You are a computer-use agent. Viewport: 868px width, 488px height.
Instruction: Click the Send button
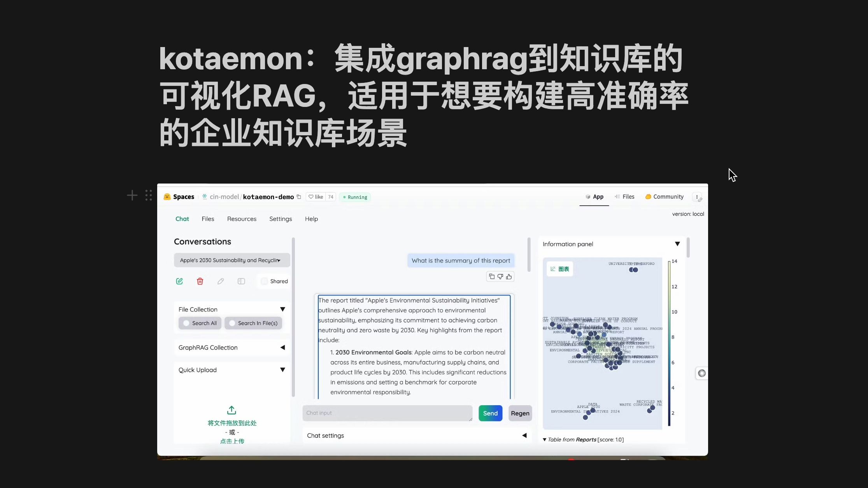point(490,413)
